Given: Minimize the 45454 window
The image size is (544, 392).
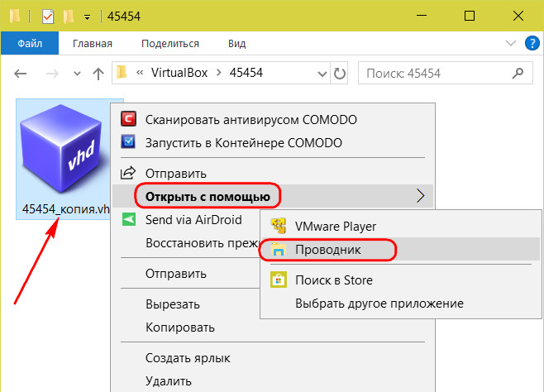Looking at the screenshot, I should point(421,16).
